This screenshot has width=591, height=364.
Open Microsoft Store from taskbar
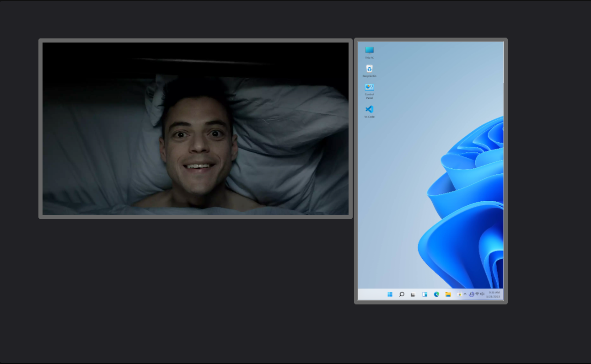point(460,294)
